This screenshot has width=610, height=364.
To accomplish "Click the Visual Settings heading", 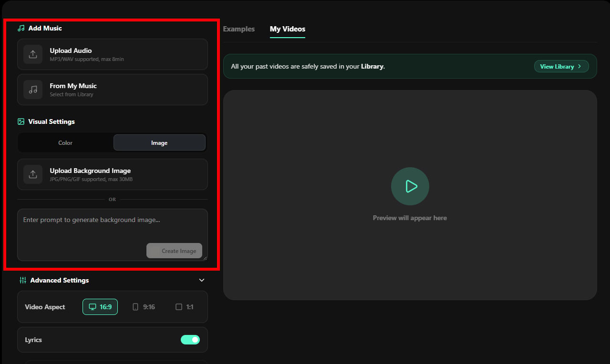I will click(x=52, y=121).
